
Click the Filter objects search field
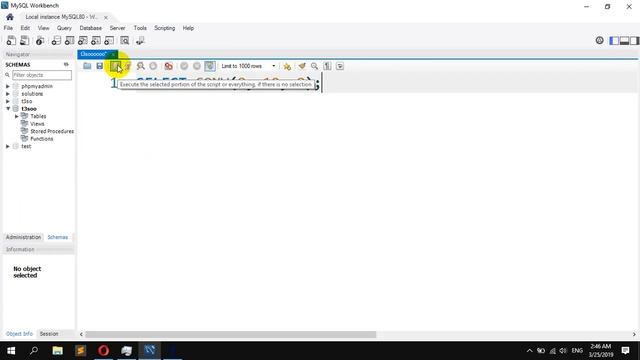[x=42, y=75]
